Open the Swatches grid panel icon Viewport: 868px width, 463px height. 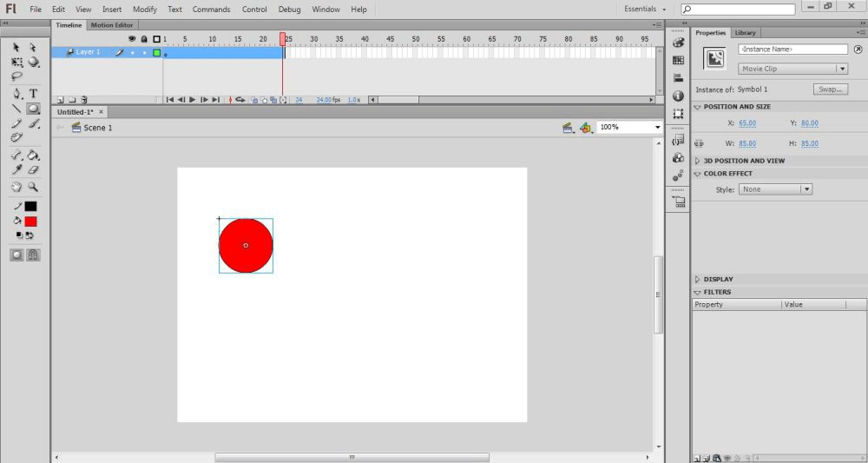[x=678, y=60]
